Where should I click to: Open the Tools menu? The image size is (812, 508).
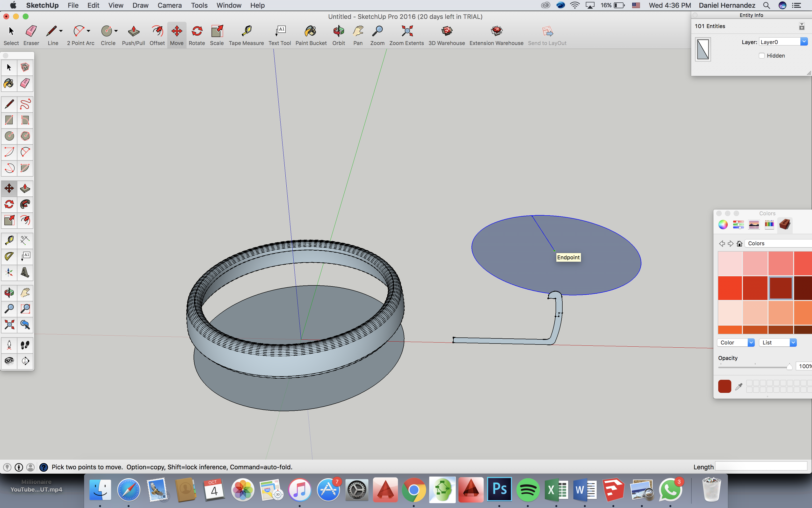[199, 5]
